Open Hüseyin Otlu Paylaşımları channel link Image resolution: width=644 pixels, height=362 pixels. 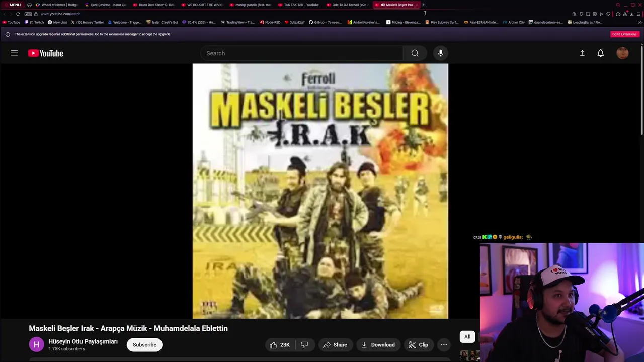83,341
